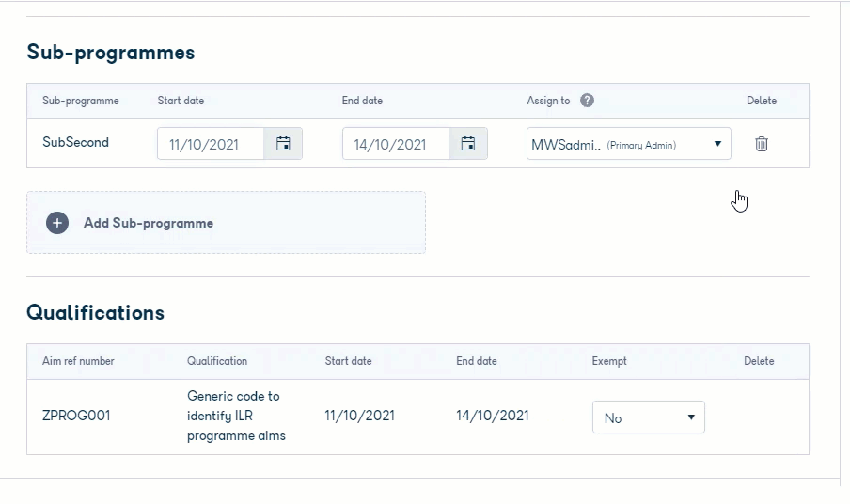The width and height of the screenshot is (850, 504).
Task: Click the Sub-programme column header
Action: (x=80, y=101)
